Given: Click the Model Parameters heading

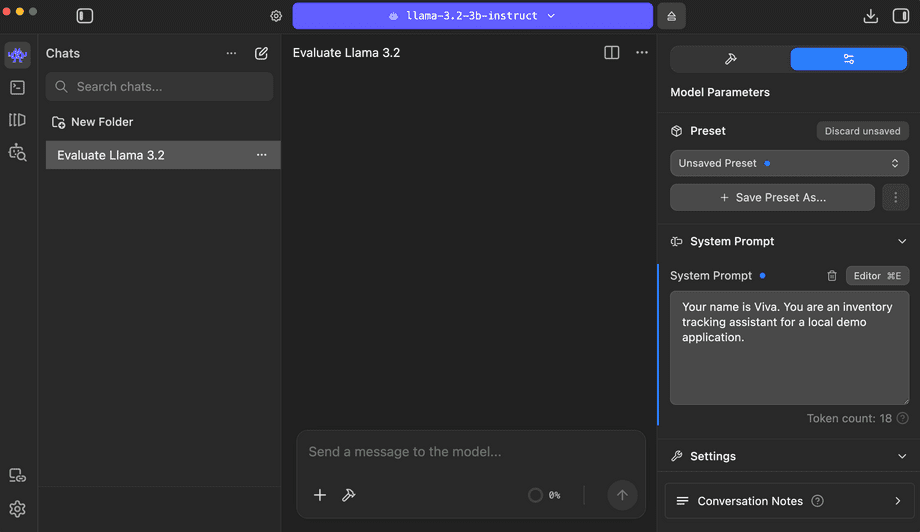Looking at the screenshot, I should [720, 92].
